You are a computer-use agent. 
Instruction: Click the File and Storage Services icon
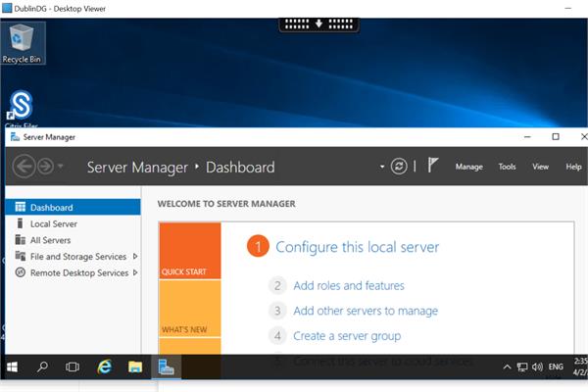pyautogui.click(x=21, y=256)
